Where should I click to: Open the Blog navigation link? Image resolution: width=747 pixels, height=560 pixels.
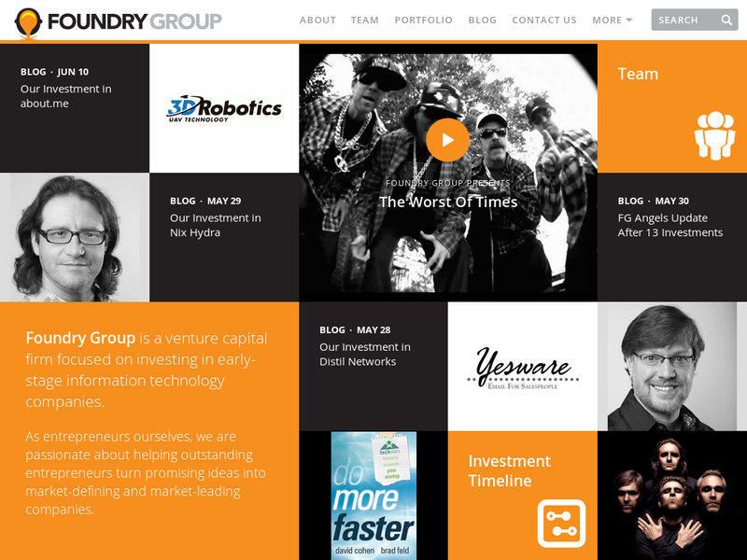coord(482,20)
